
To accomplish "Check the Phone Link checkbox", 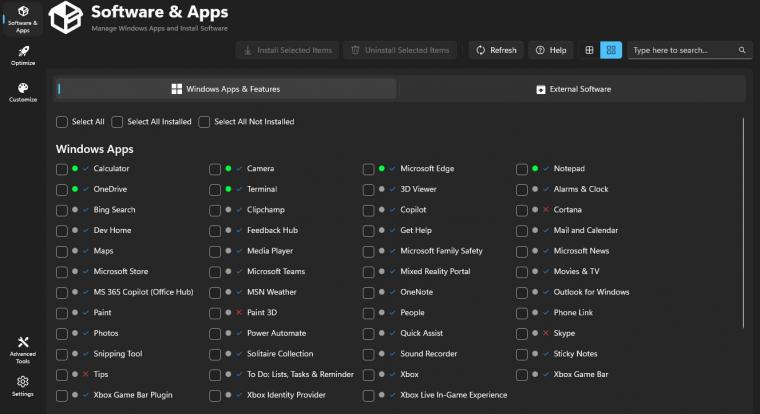I will [x=522, y=313].
